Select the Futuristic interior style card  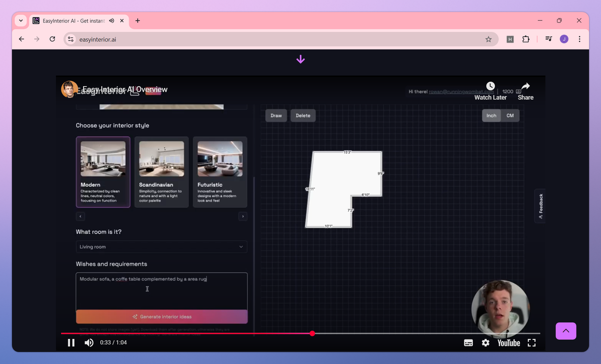(x=220, y=172)
